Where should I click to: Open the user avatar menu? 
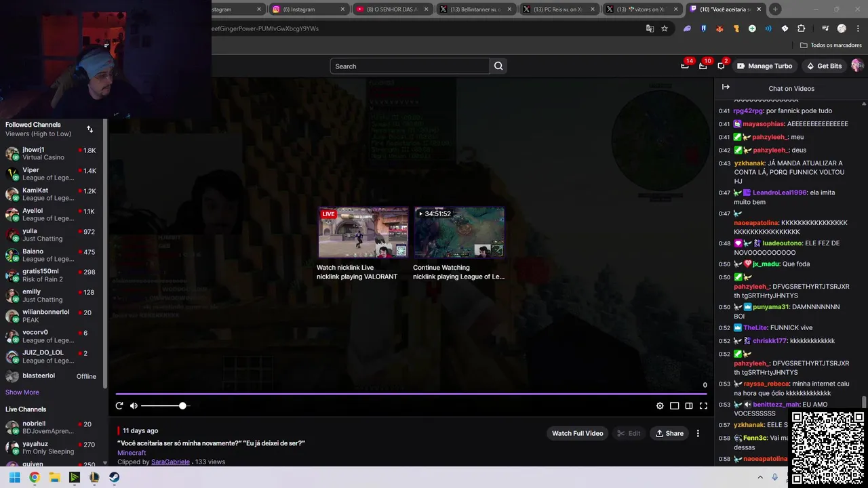(x=857, y=66)
